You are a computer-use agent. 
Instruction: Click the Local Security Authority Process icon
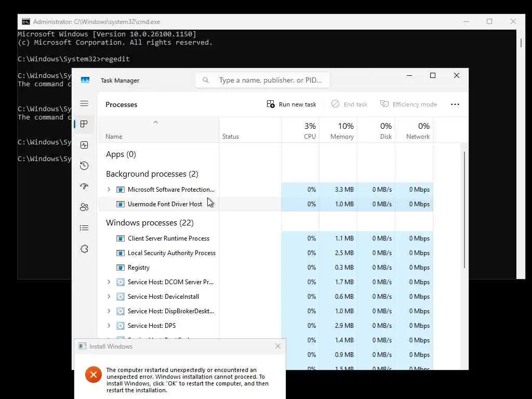(x=121, y=253)
